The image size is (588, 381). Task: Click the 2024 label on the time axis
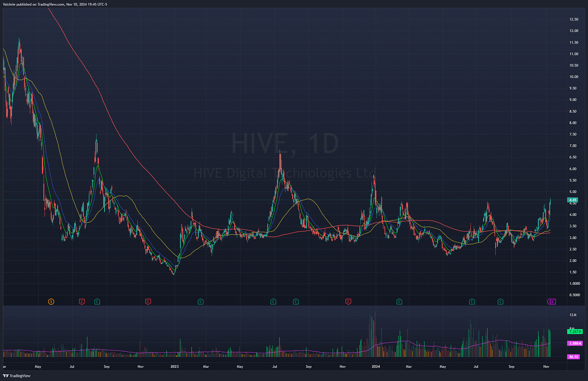point(376,367)
